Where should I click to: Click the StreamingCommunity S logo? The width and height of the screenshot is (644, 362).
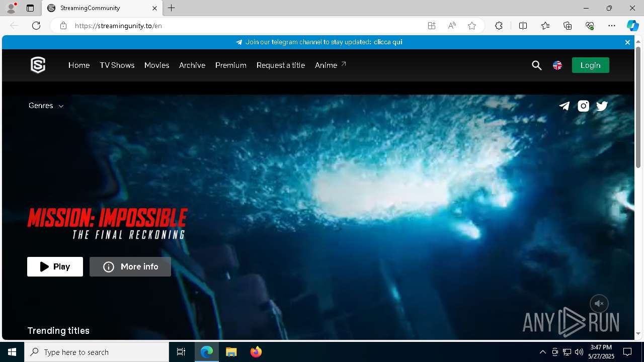coord(38,65)
